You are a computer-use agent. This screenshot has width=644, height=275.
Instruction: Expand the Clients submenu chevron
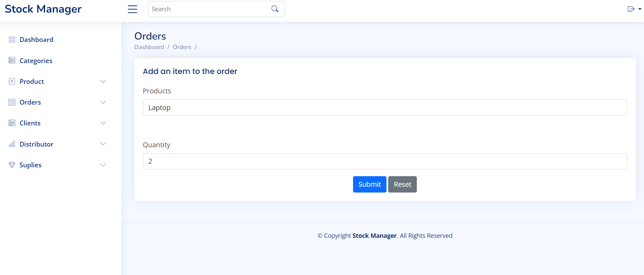click(103, 123)
